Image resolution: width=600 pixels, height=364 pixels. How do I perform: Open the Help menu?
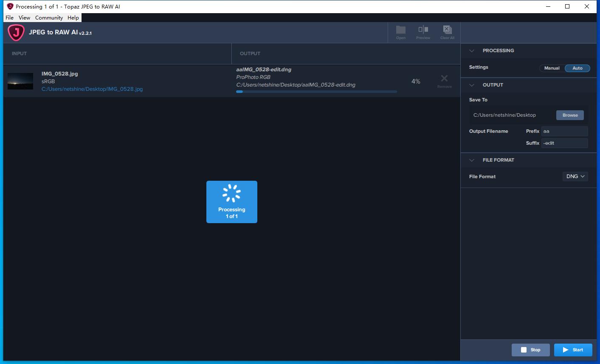point(73,17)
